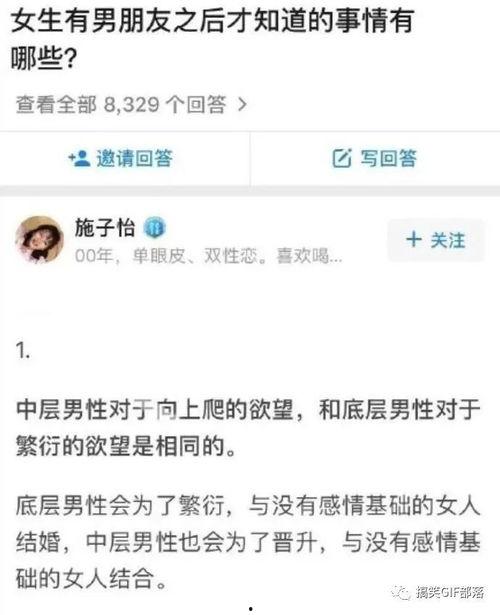Click the gray divider bar below action buttons

[250, 191]
